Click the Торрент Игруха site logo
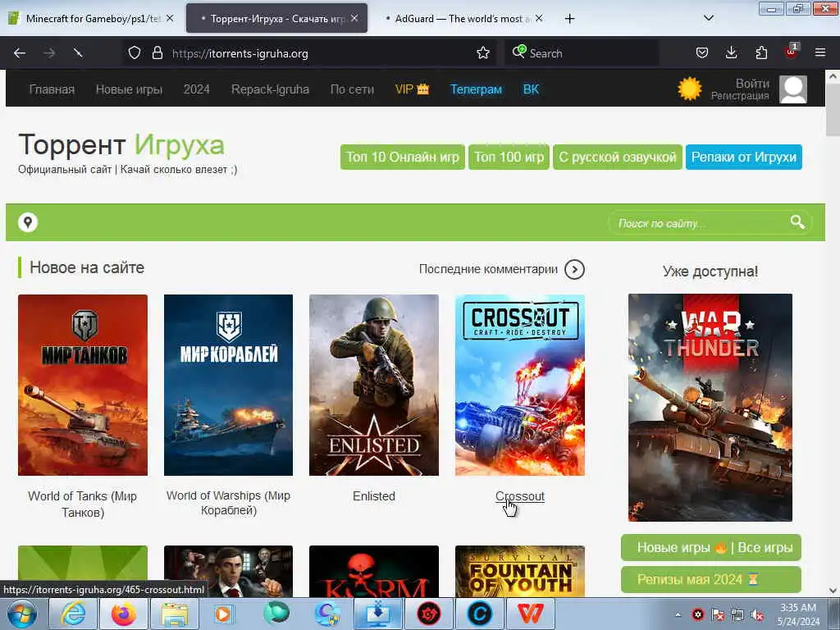Image resolution: width=840 pixels, height=630 pixels. pyautogui.click(x=121, y=144)
